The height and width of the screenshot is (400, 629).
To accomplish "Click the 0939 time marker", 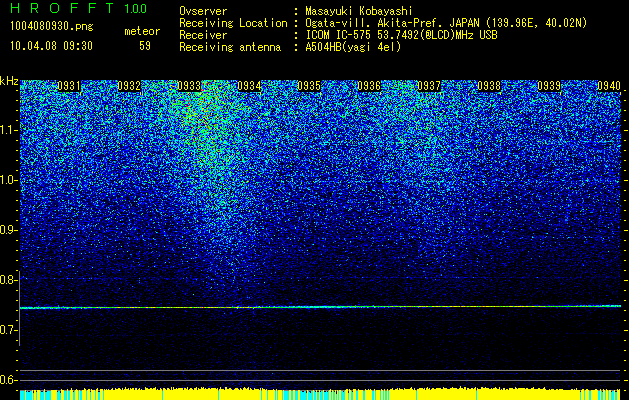I will pyautogui.click(x=549, y=86).
